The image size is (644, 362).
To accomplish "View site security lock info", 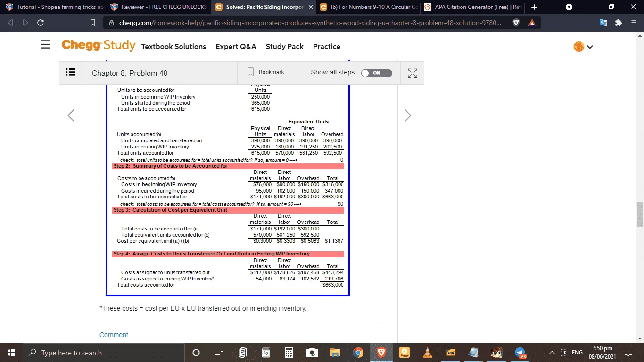I will pos(112,23).
